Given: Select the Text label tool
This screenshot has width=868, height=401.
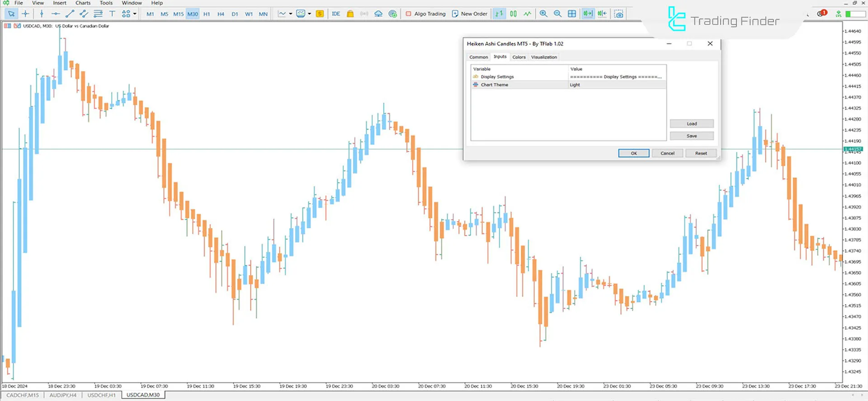Looking at the screenshot, I should (112, 14).
